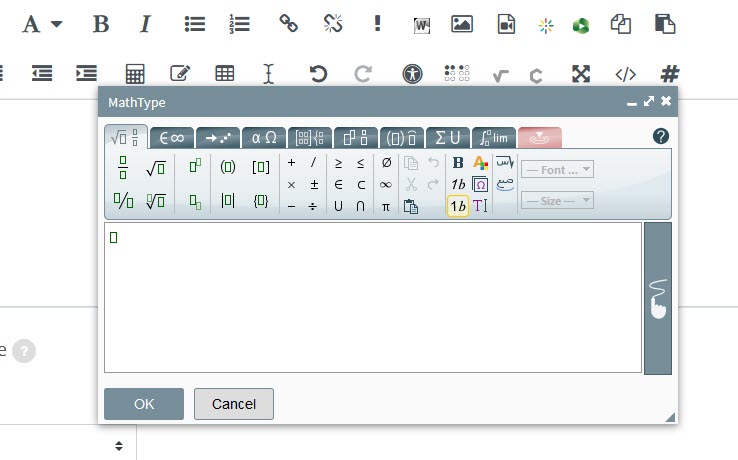The image size is (738, 460).
Task: Insert a table using grid icon
Action: (225, 73)
